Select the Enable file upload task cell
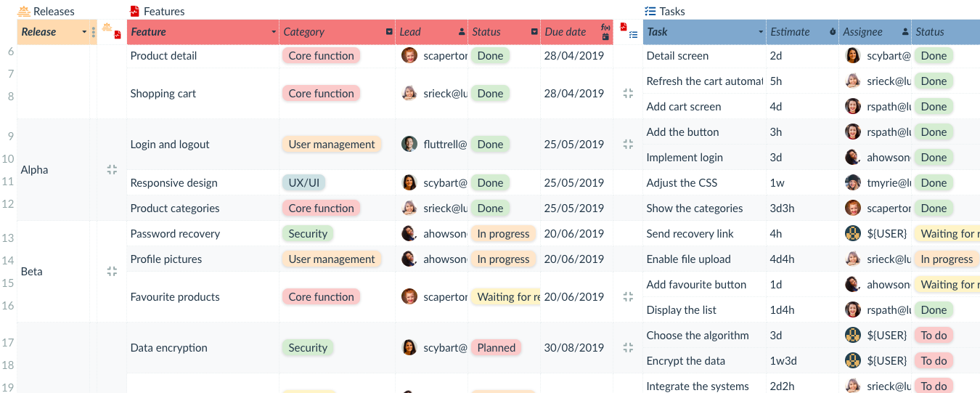 click(705, 259)
